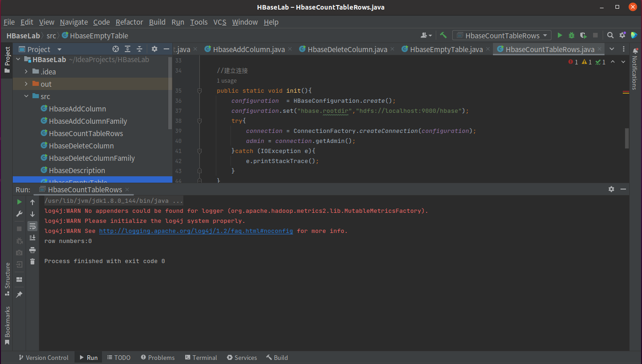Click the locate target icon in Project panel
Viewport: 642px width, 364px height.
coord(116,49)
